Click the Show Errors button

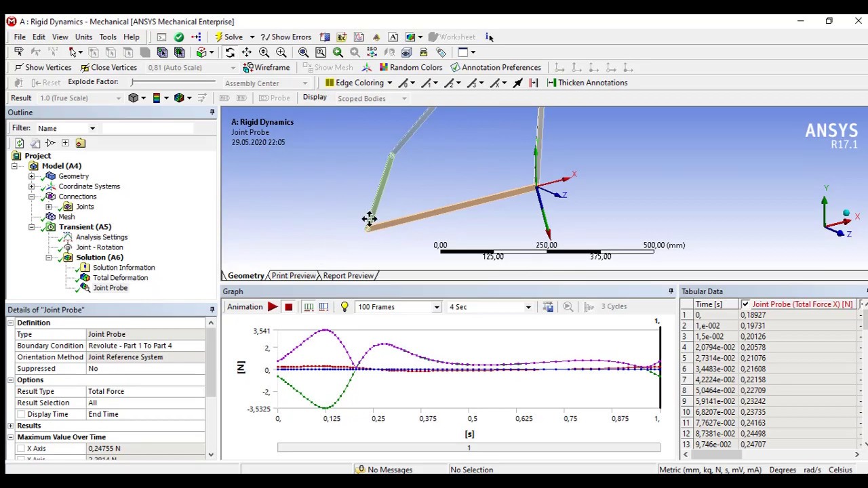tap(286, 37)
